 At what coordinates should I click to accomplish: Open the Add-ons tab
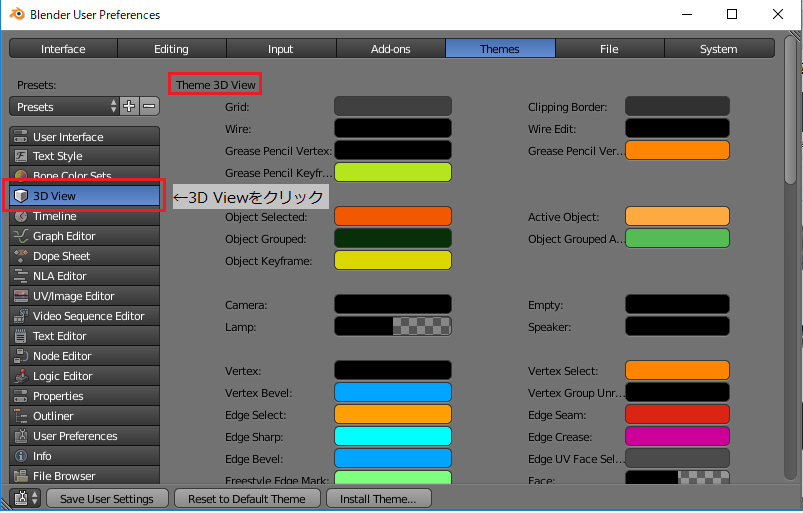pyautogui.click(x=391, y=49)
